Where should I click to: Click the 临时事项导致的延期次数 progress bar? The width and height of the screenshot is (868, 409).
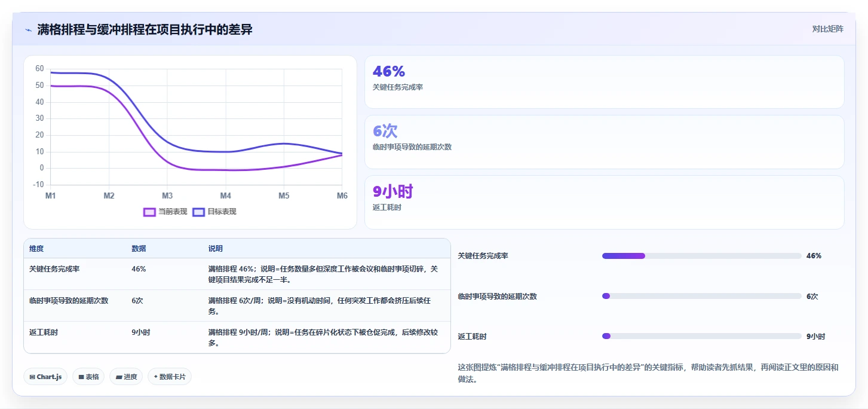coord(701,296)
